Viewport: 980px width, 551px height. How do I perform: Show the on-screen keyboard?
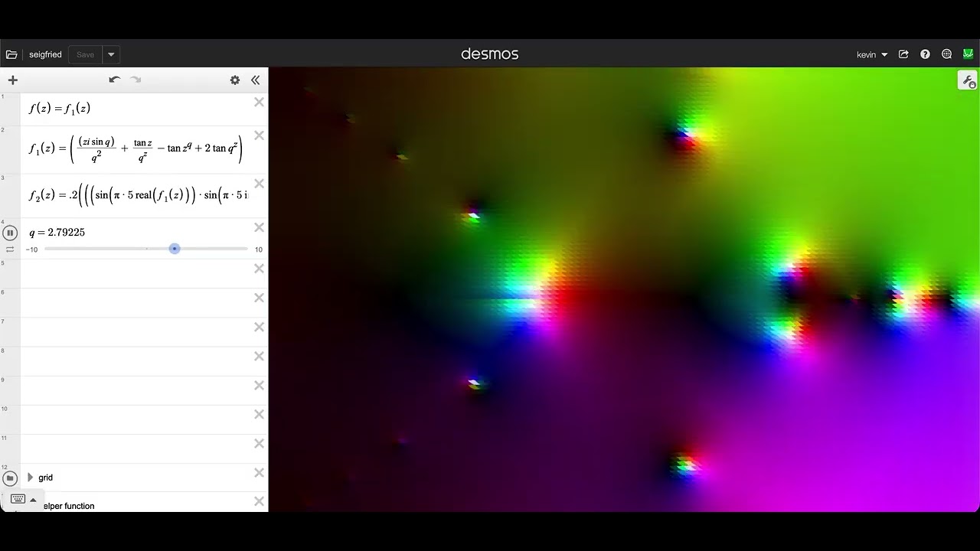point(18,499)
